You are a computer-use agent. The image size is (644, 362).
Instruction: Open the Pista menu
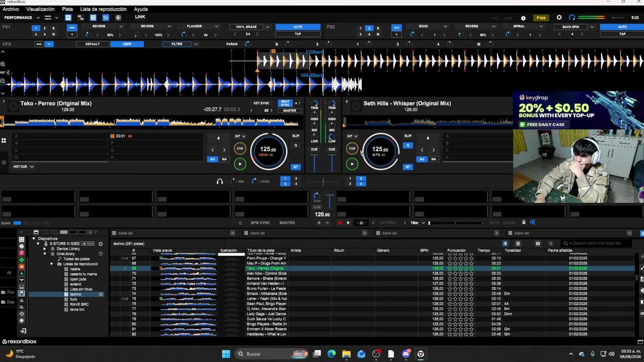[67, 9]
